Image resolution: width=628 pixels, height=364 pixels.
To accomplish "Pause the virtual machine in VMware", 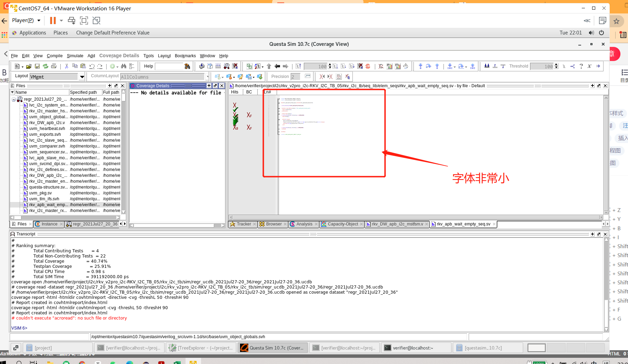I will coord(53,20).
